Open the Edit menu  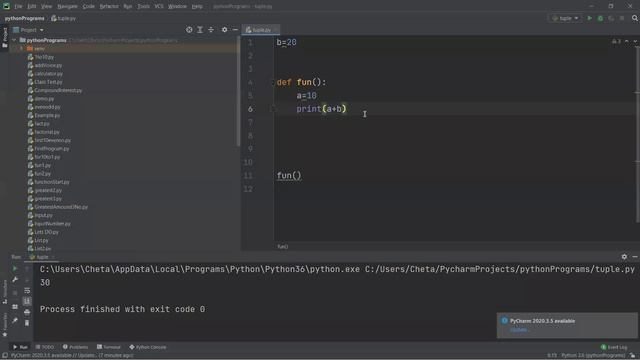tap(32, 6)
